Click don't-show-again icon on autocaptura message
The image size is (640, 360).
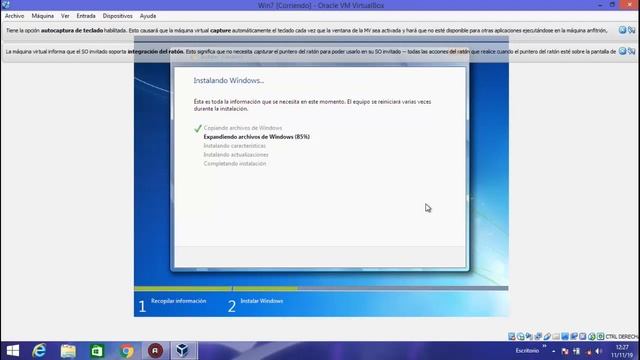[631, 30]
